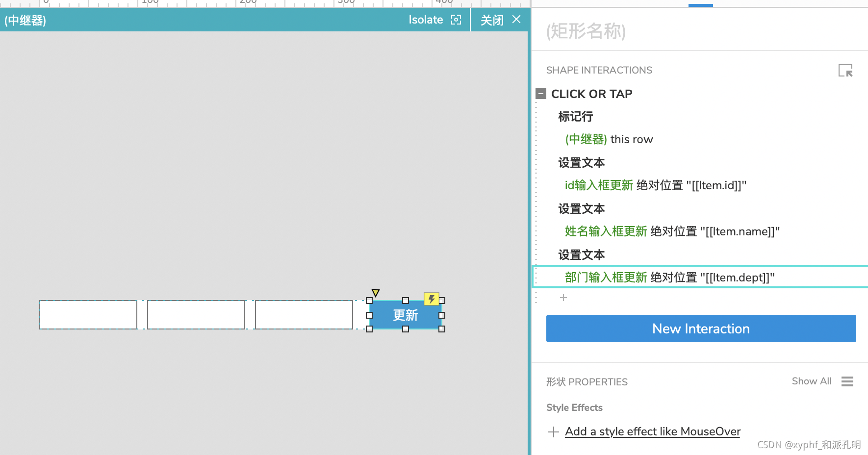The height and width of the screenshot is (455, 868).
Task: Click the Isolate focus icon
Action: [x=456, y=20]
